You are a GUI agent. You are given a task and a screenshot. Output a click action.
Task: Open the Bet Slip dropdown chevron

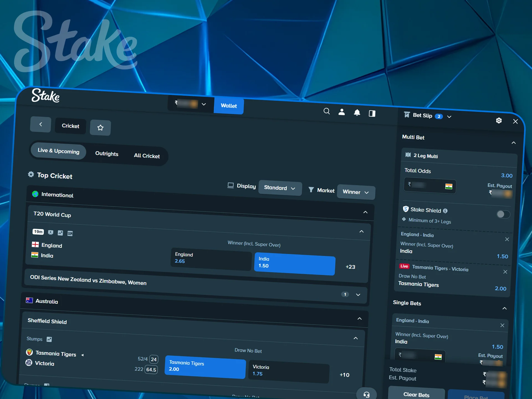coord(449,117)
